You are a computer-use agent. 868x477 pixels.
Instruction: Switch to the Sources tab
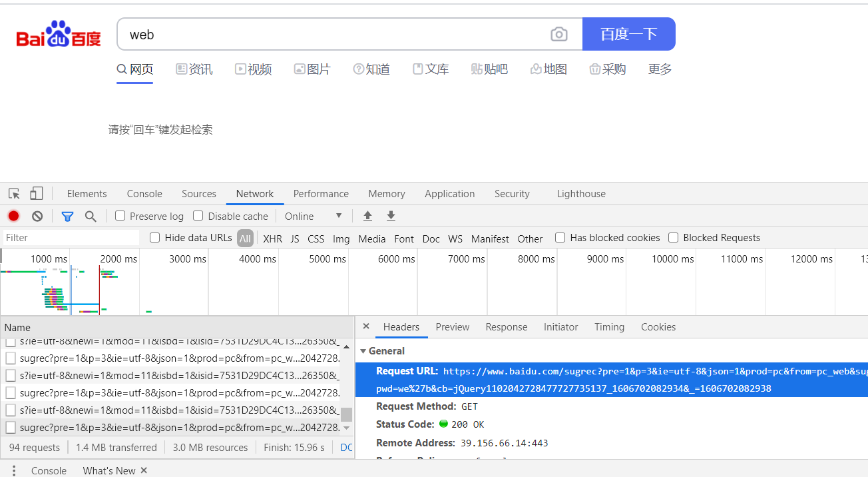point(199,194)
